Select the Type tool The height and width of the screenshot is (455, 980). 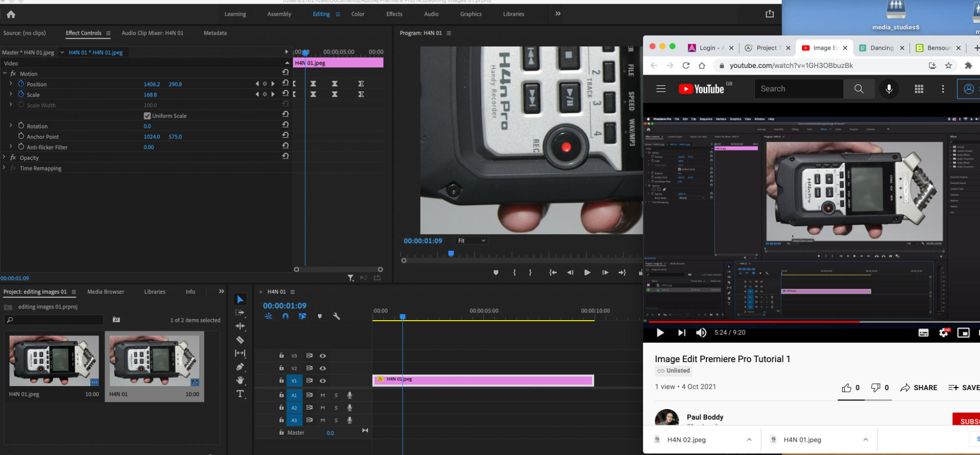(x=240, y=394)
